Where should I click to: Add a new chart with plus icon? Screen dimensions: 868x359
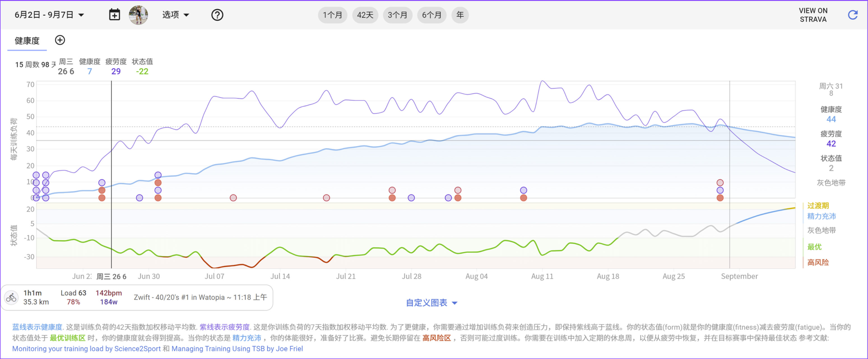(60, 40)
